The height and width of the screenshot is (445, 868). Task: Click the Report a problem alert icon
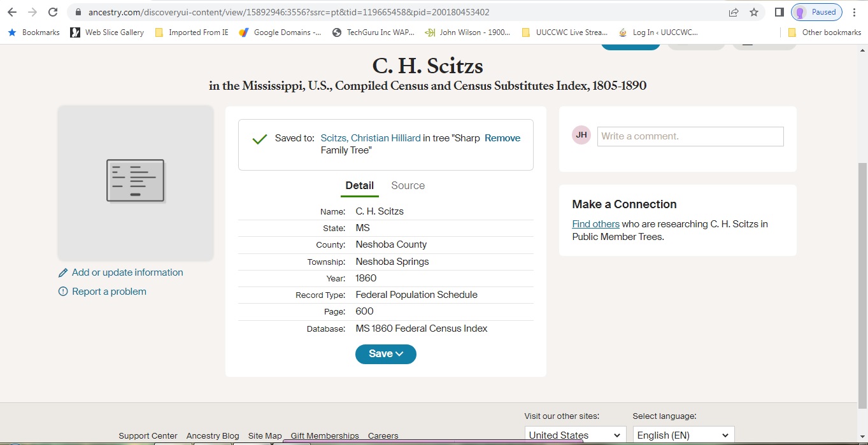tap(63, 292)
